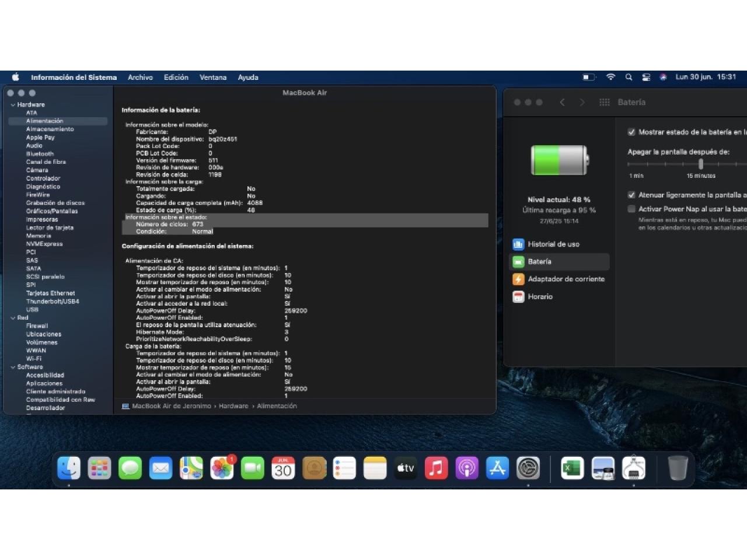Launch Messages from the dock
747x560 pixels.
click(130, 468)
